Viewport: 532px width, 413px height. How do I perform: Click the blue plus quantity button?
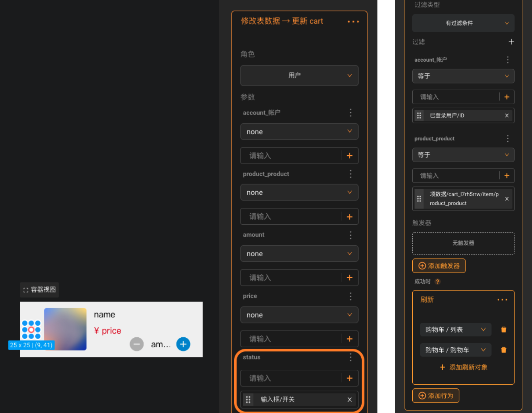click(x=183, y=344)
